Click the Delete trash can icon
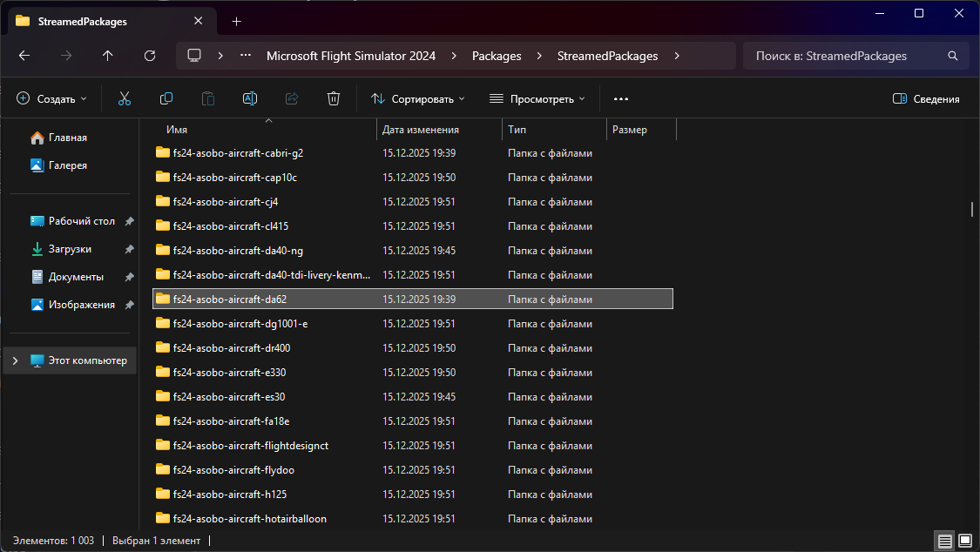 tap(333, 99)
